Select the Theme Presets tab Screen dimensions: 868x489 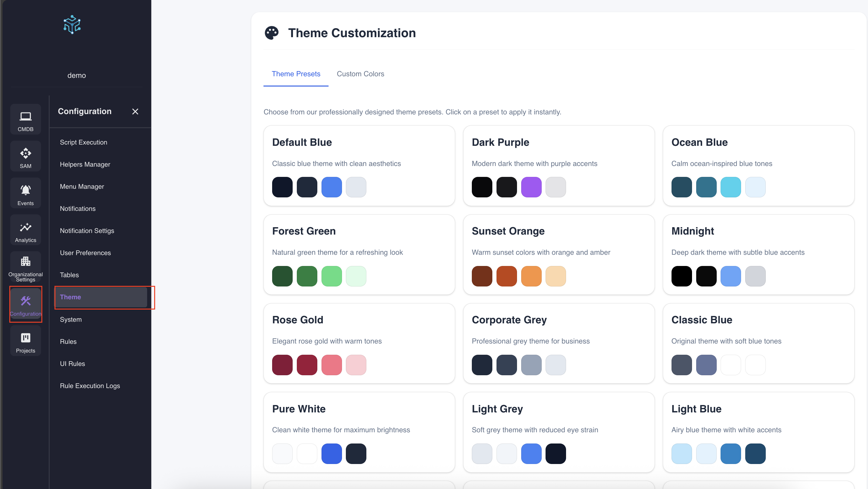click(x=296, y=74)
